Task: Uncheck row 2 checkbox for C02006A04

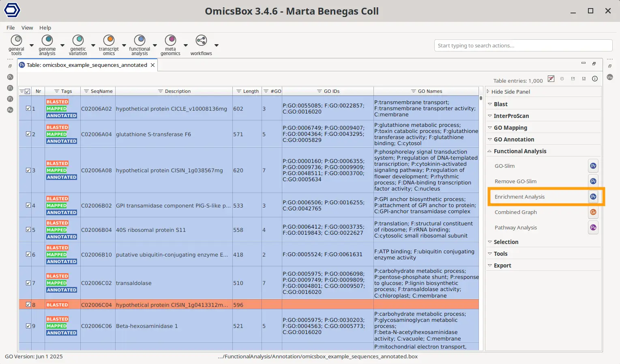Action: 28,134
